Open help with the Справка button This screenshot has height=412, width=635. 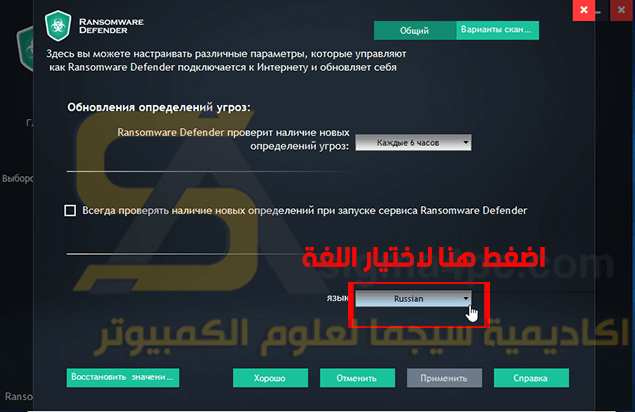point(531,378)
